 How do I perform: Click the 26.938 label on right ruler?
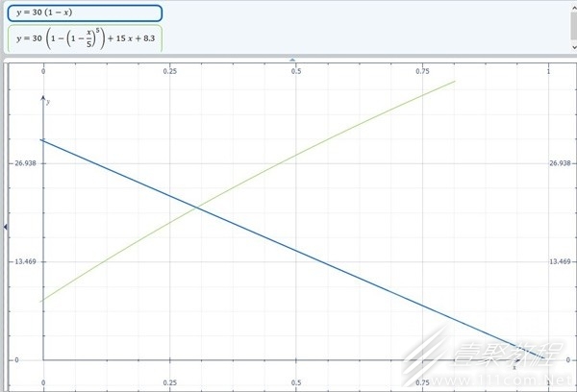point(560,163)
